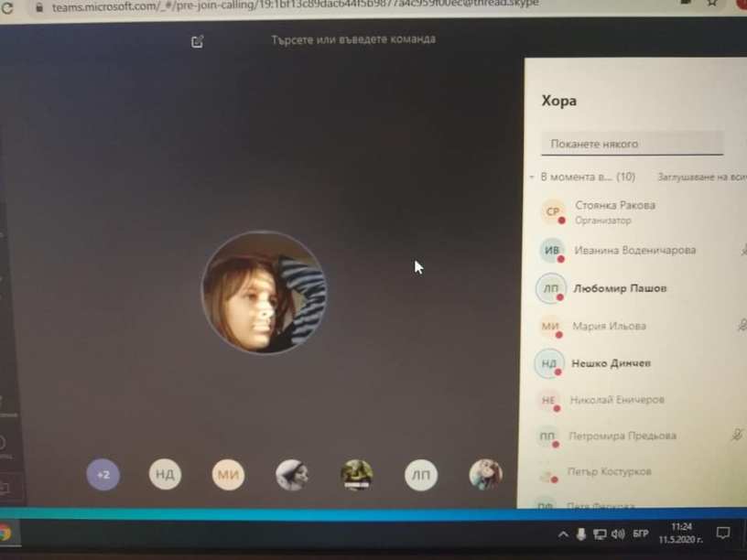
Task: Toggle the mic icon beside Петромира Предьова
Action: tap(737, 436)
